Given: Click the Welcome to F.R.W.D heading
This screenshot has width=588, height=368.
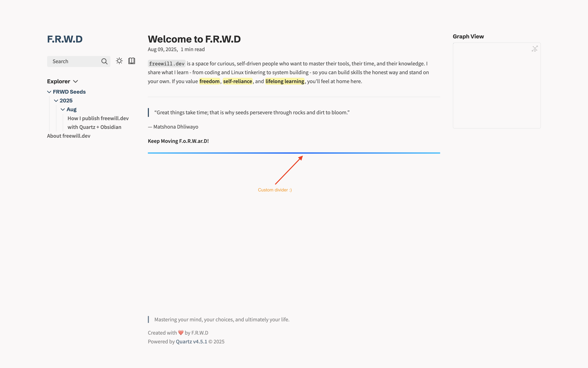Looking at the screenshot, I should tap(194, 39).
